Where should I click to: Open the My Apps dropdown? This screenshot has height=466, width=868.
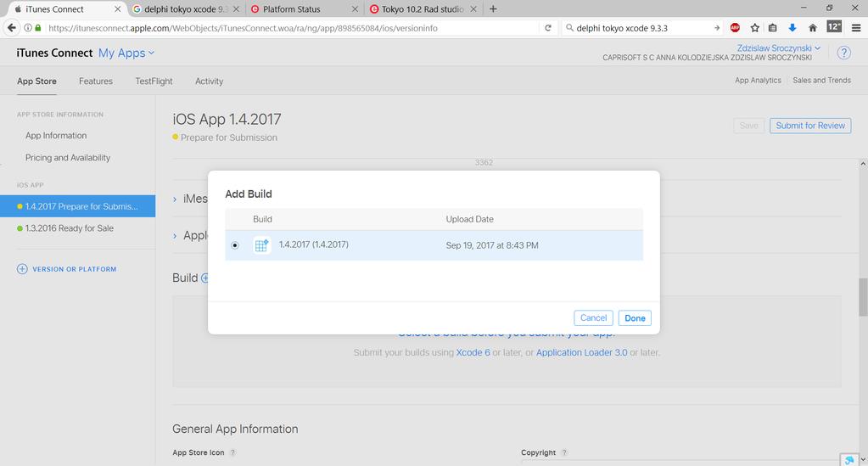pyautogui.click(x=126, y=53)
